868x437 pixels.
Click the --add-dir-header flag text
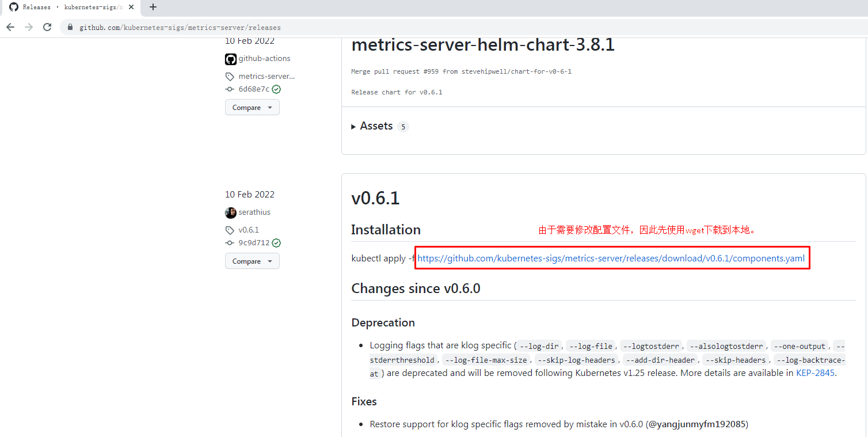click(660, 360)
